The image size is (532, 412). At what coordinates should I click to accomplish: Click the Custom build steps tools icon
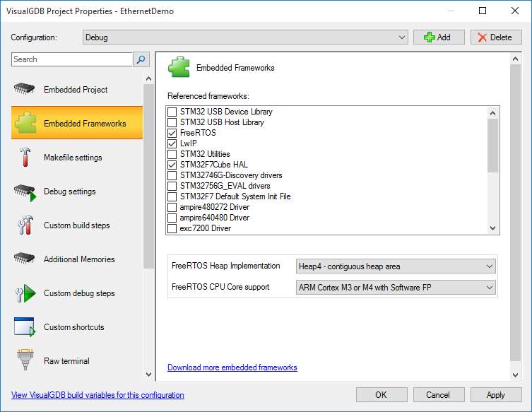(25, 225)
